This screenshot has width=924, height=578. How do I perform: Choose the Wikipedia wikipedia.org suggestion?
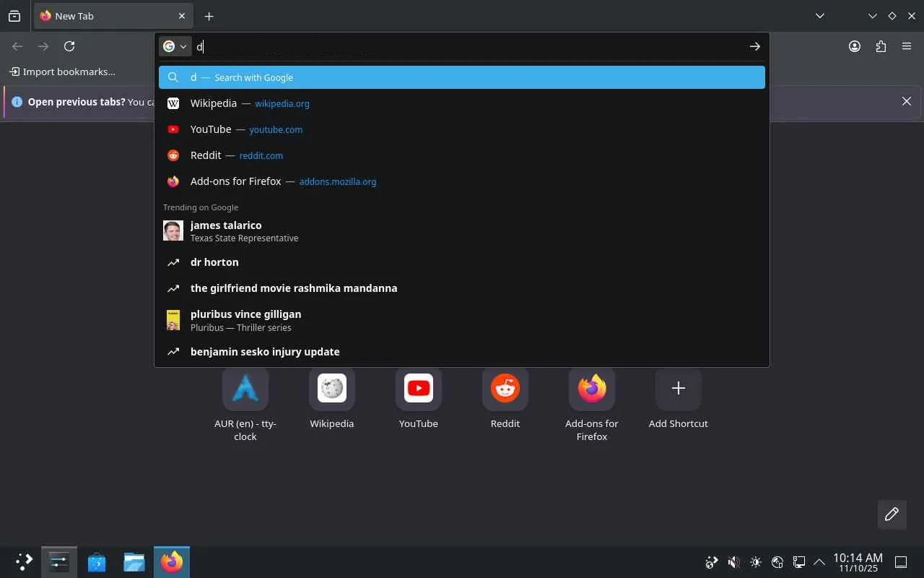(x=462, y=103)
